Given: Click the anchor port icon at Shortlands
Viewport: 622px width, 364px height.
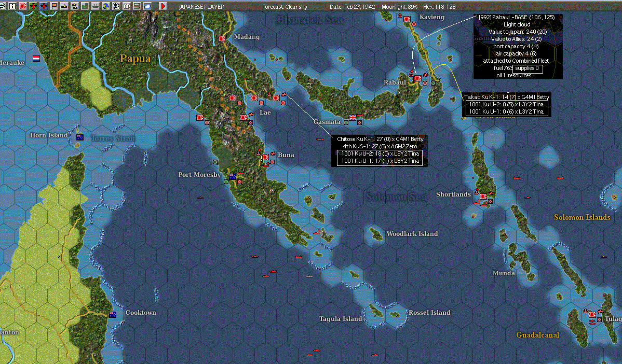Looking at the screenshot, I should click(477, 192).
